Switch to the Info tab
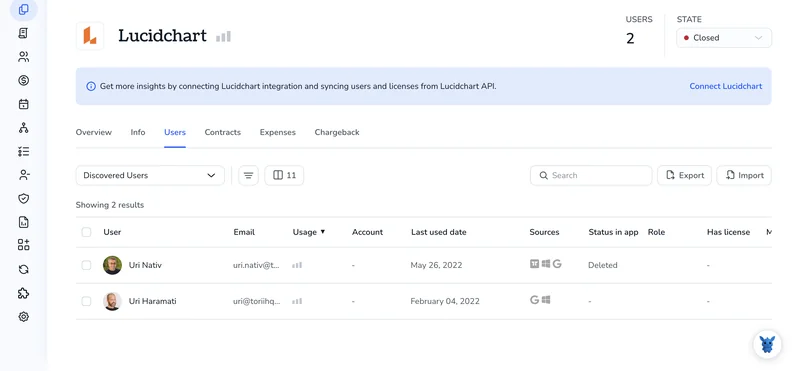Viewport: 800px width, 371px height. tap(138, 132)
